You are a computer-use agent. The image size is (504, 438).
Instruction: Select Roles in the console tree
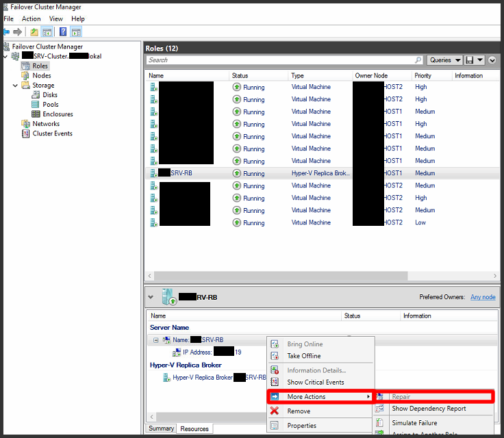click(40, 66)
